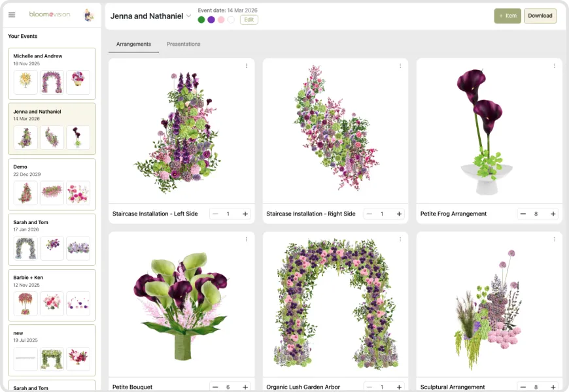Select the Jenna and Nathaniel event in the sidebar

52,129
